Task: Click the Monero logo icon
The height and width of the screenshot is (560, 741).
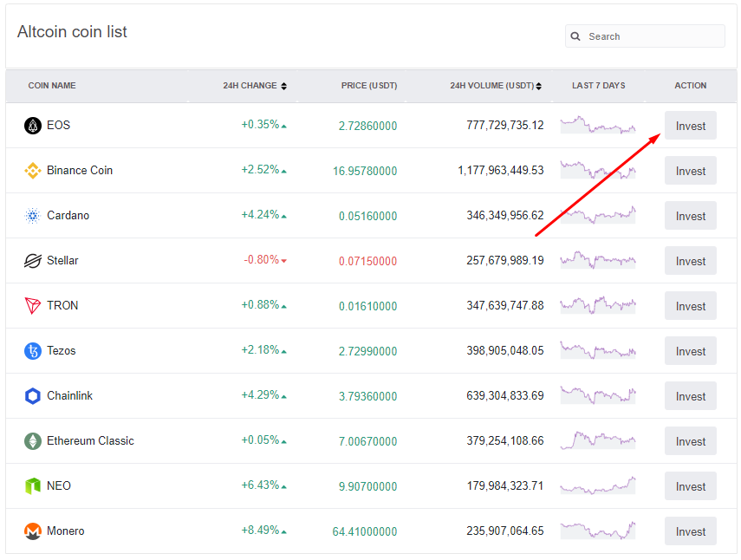Action: (x=33, y=531)
